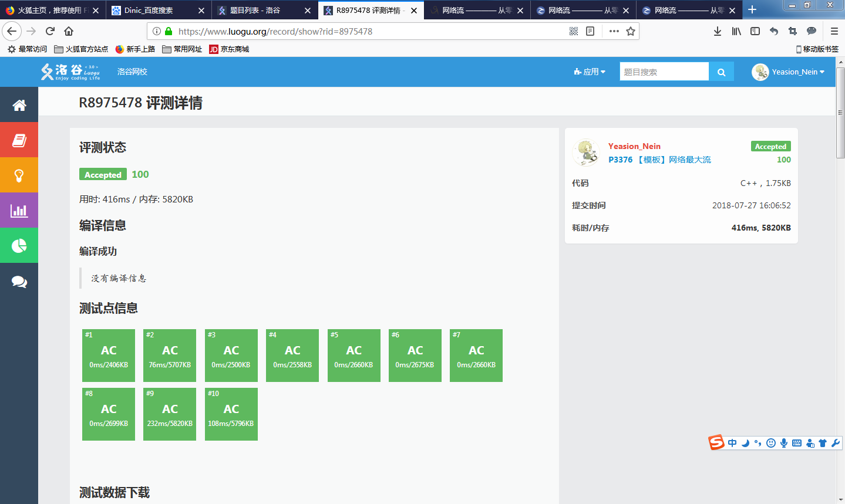
Task: Open the purple bar chart sidebar icon
Action: 19,210
